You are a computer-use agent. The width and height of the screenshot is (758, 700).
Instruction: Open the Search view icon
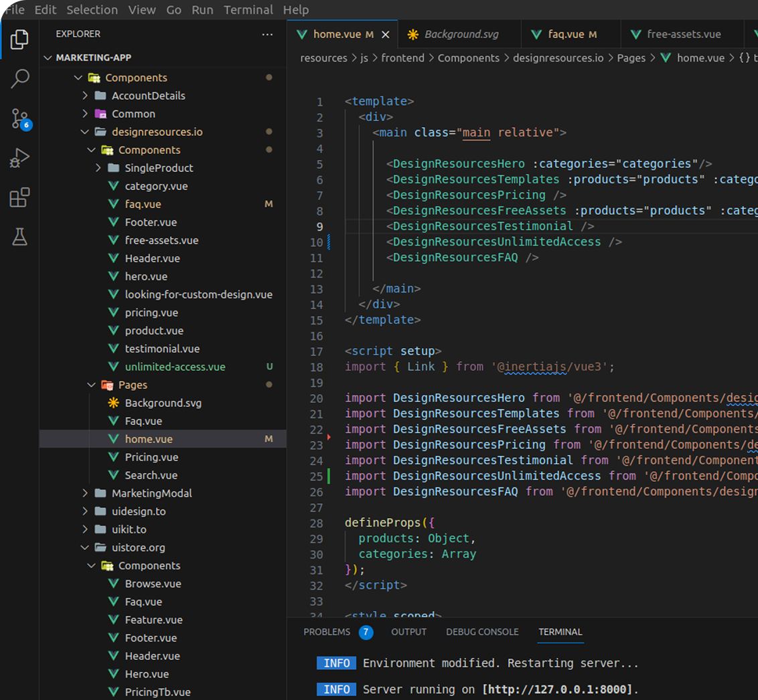pyautogui.click(x=20, y=79)
